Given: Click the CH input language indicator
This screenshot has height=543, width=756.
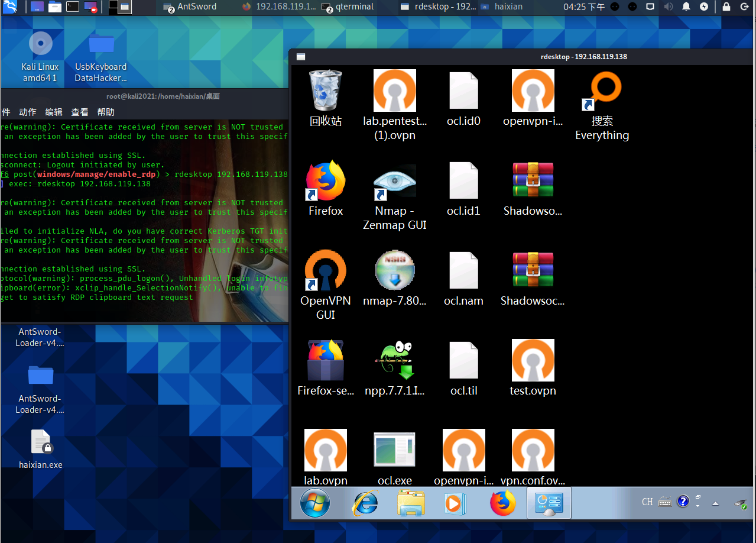Looking at the screenshot, I should tap(647, 502).
